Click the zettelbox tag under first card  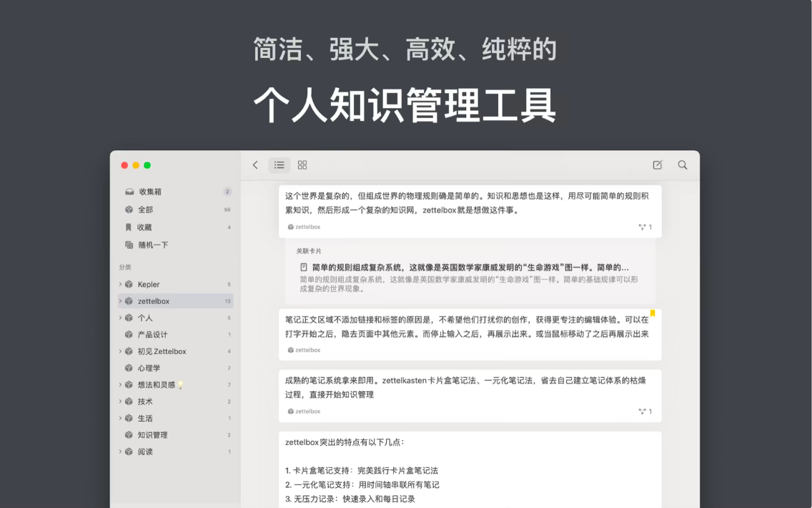click(304, 227)
